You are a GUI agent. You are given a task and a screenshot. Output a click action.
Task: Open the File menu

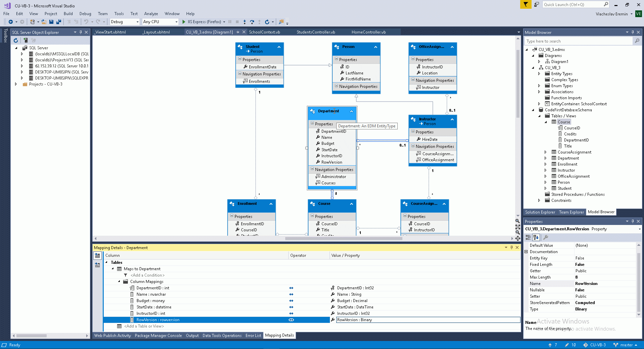pyautogui.click(x=6, y=14)
